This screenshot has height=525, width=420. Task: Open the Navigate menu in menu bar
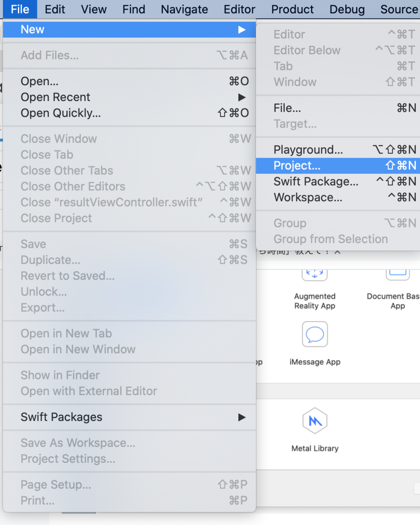(x=184, y=9)
